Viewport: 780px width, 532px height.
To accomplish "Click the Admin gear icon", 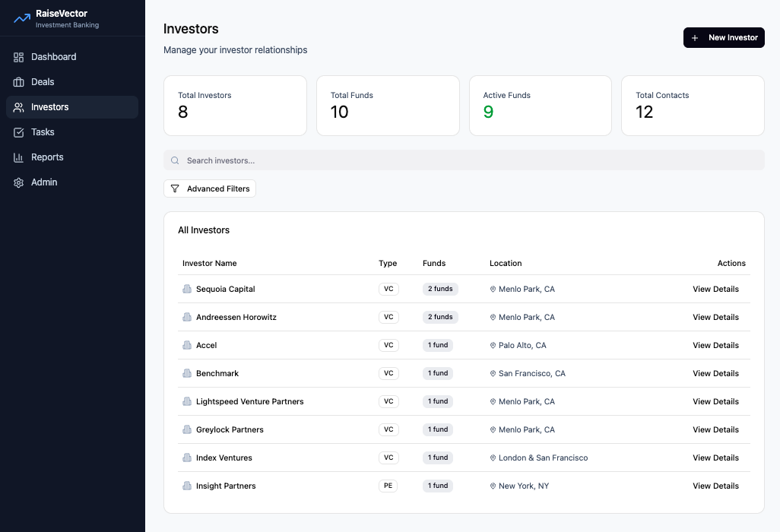I will point(18,182).
